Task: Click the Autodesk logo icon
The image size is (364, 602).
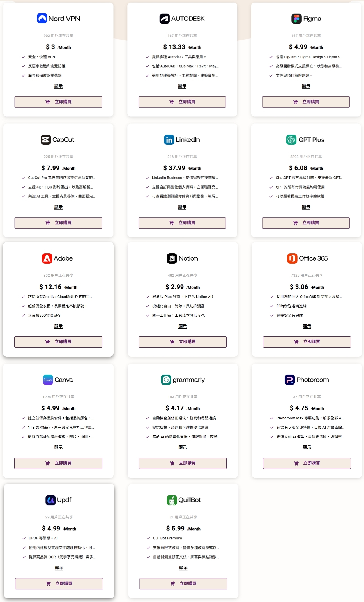Action: (165, 19)
